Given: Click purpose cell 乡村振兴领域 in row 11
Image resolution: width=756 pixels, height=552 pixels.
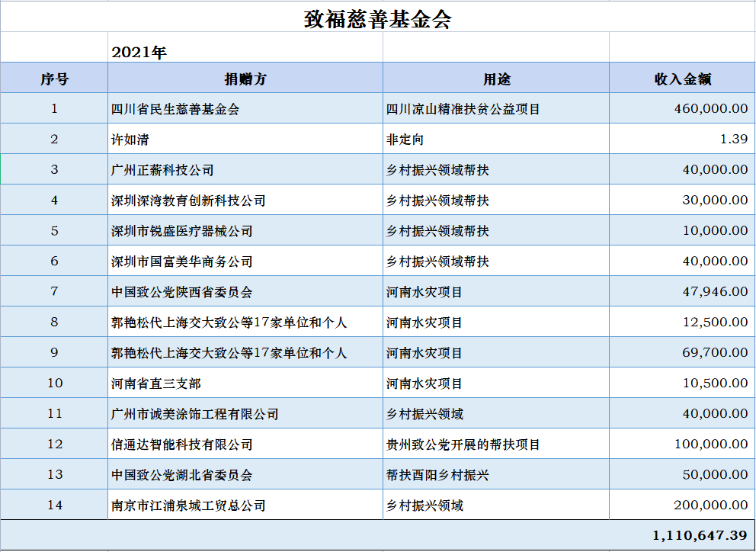Looking at the screenshot, I should point(496,413).
